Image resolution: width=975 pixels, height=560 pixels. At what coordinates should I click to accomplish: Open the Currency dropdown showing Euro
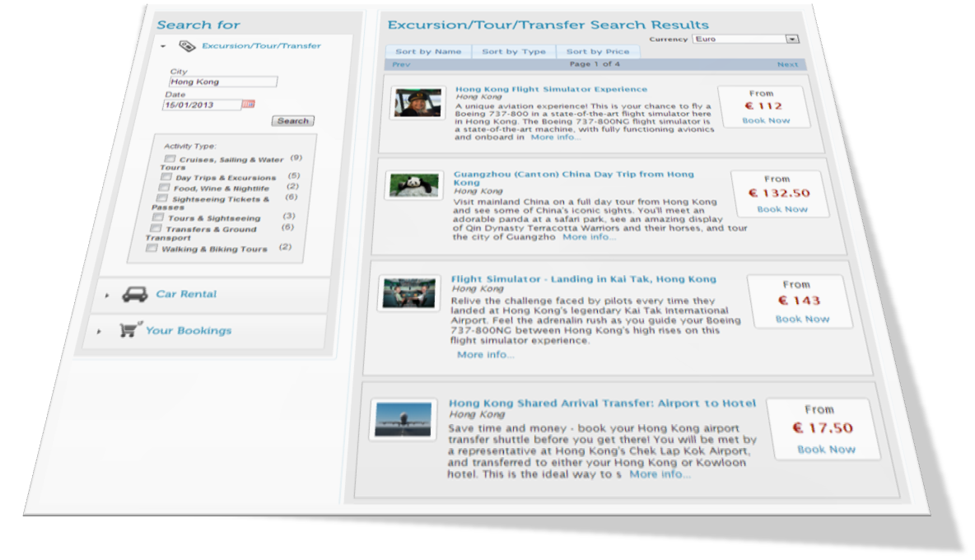click(x=792, y=39)
